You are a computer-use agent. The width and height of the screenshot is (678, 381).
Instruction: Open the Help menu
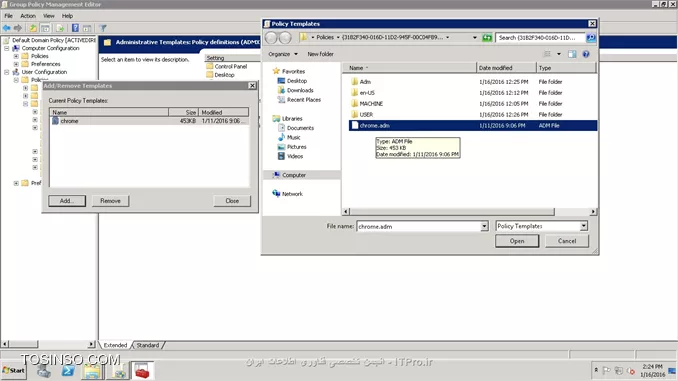click(x=67, y=16)
